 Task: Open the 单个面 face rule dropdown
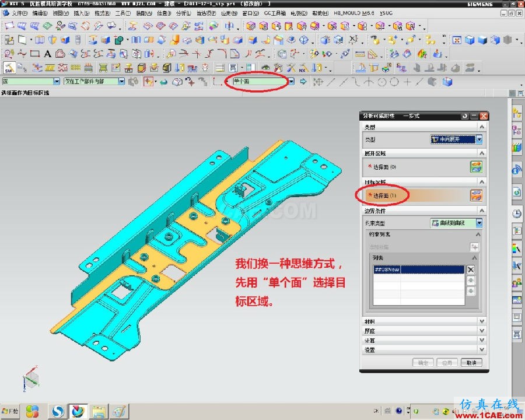tap(291, 82)
